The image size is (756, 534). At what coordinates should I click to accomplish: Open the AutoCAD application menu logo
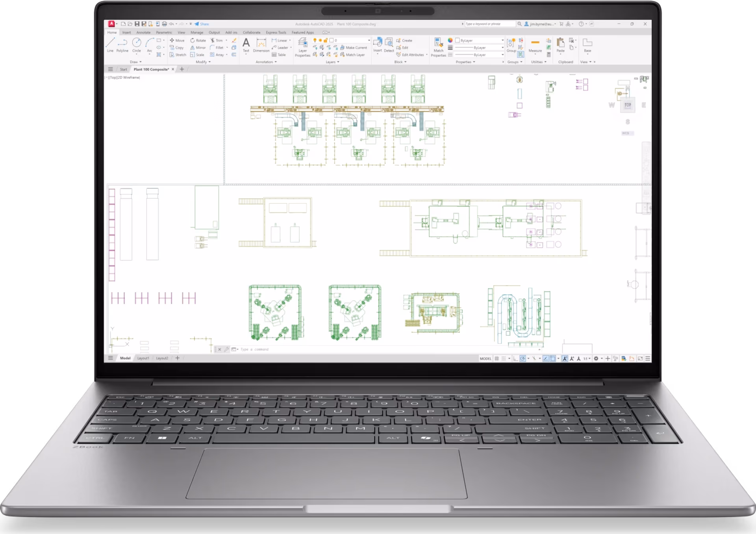click(111, 24)
